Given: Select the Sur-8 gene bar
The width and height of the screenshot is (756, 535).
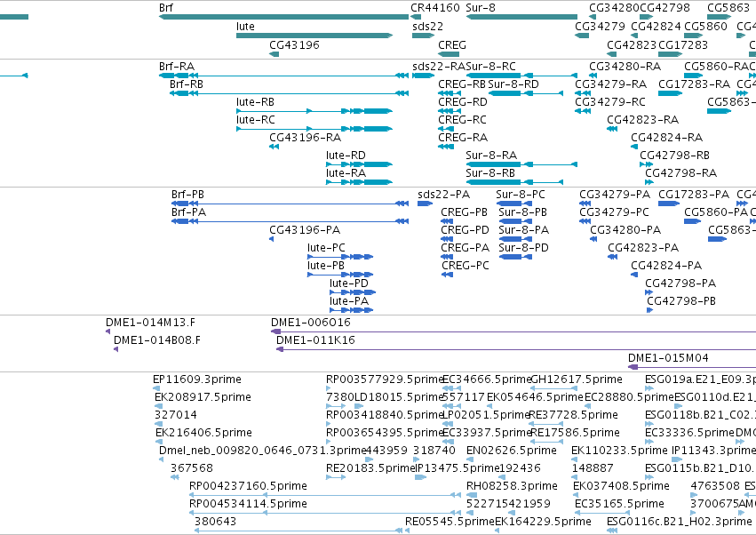Looking at the screenshot, I should [x=521, y=17].
